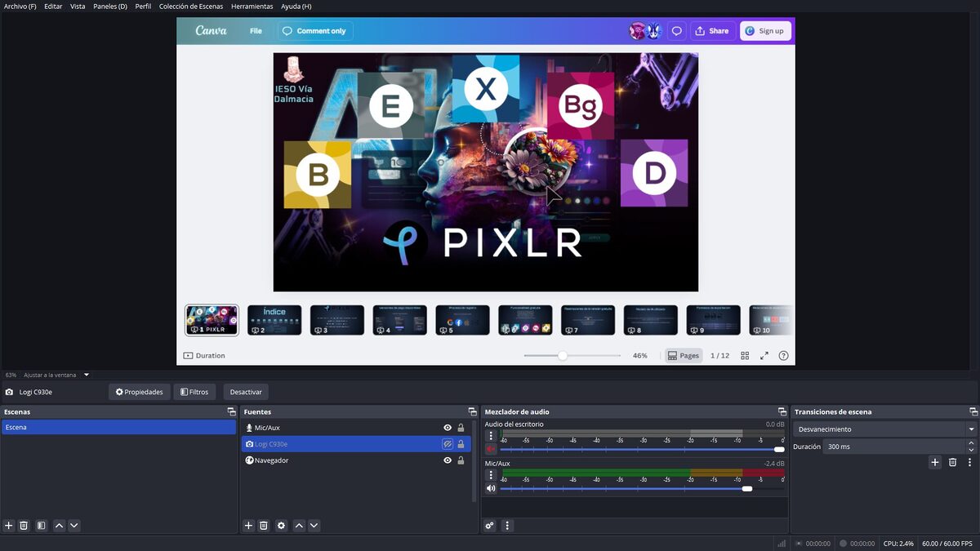The height and width of the screenshot is (551, 980).
Task: Open the Herramientas menu
Action: (x=252, y=7)
